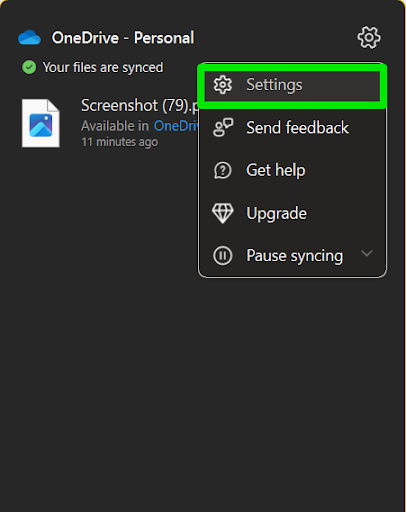Click the OneDrive - Personal title
Screen dimensions: 406x512
point(123,38)
